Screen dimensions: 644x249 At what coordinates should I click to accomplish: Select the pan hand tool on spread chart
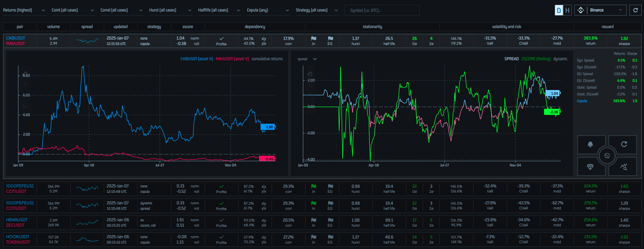click(310, 74)
